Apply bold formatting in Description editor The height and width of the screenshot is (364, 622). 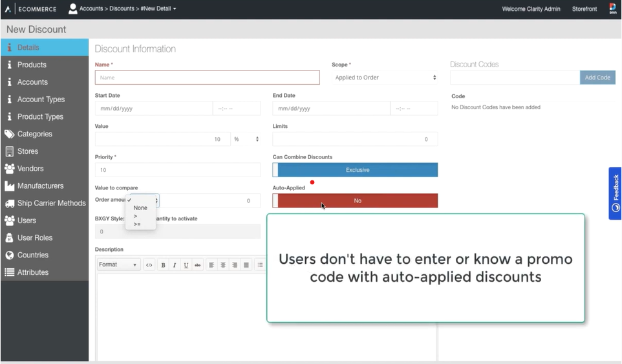(x=163, y=265)
